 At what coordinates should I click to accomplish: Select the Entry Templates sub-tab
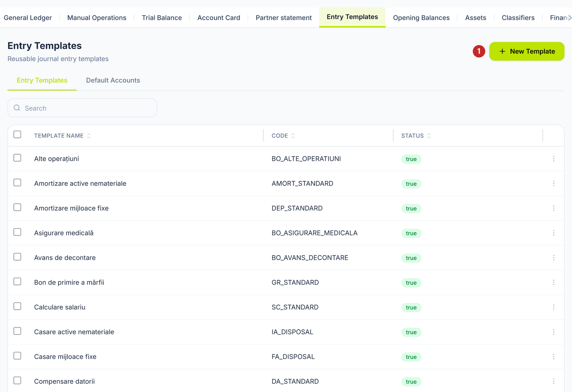(x=42, y=80)
